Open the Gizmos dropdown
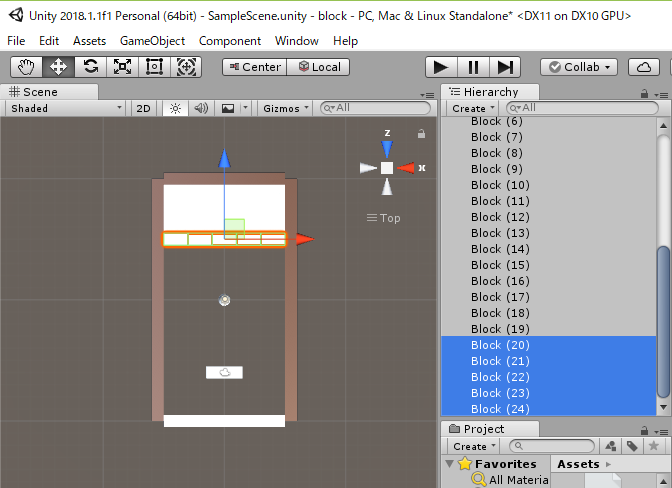This screenshot has height=488, width=672. pyautogui.click(x=286, y=108)
